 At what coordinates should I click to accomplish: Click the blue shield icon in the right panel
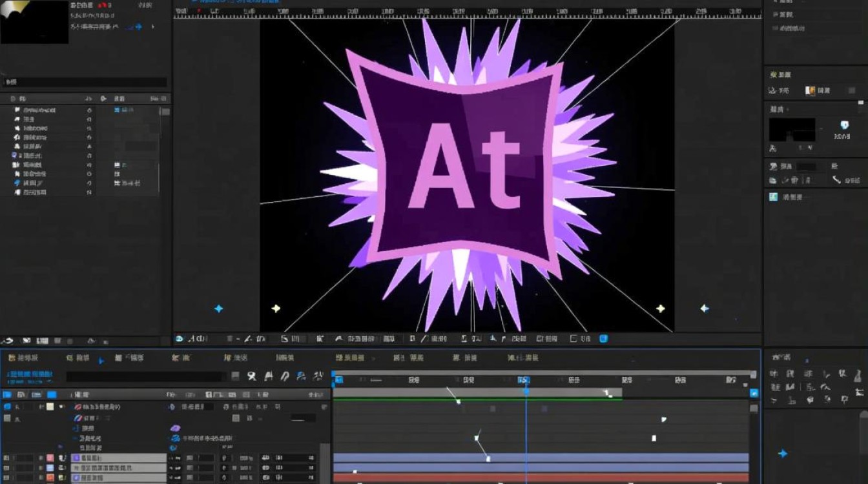click(844, 125)
